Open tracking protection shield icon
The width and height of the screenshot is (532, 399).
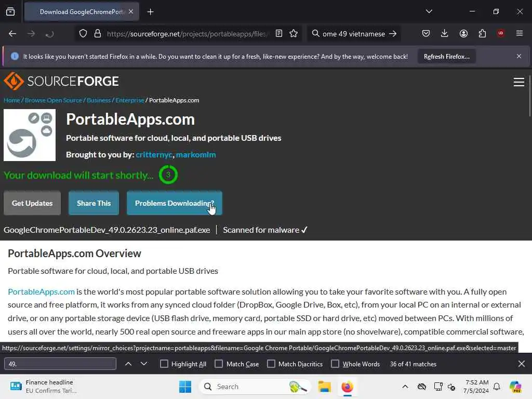83,34
